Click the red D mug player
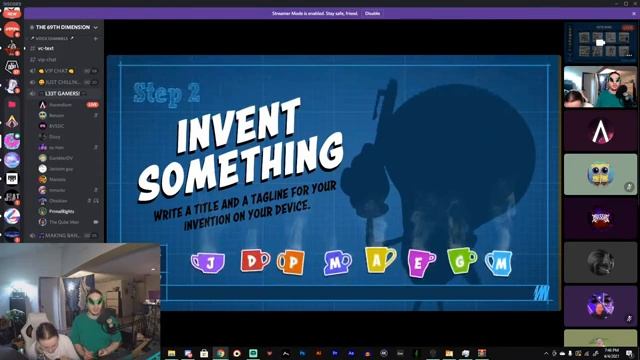 click(255, 260)
